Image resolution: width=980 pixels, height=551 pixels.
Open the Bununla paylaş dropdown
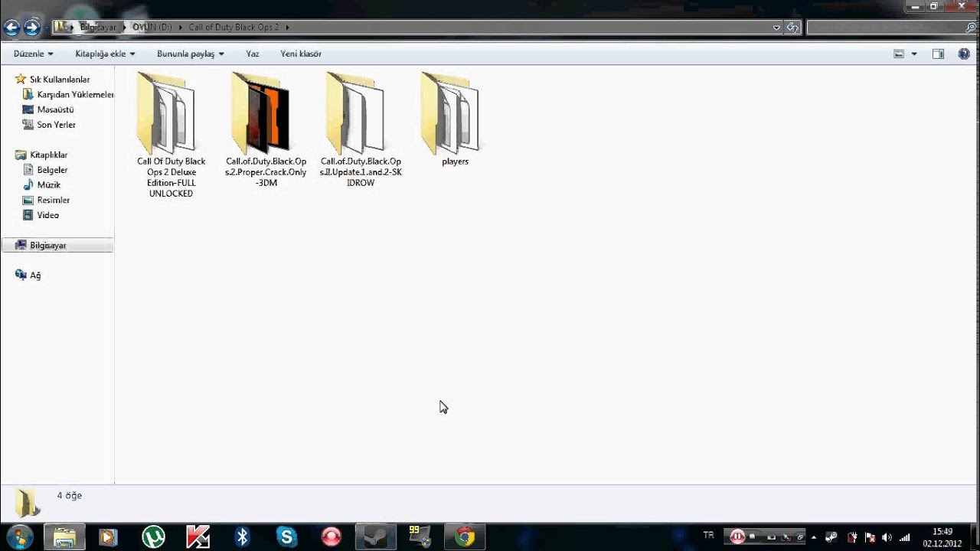coord(191,54)
